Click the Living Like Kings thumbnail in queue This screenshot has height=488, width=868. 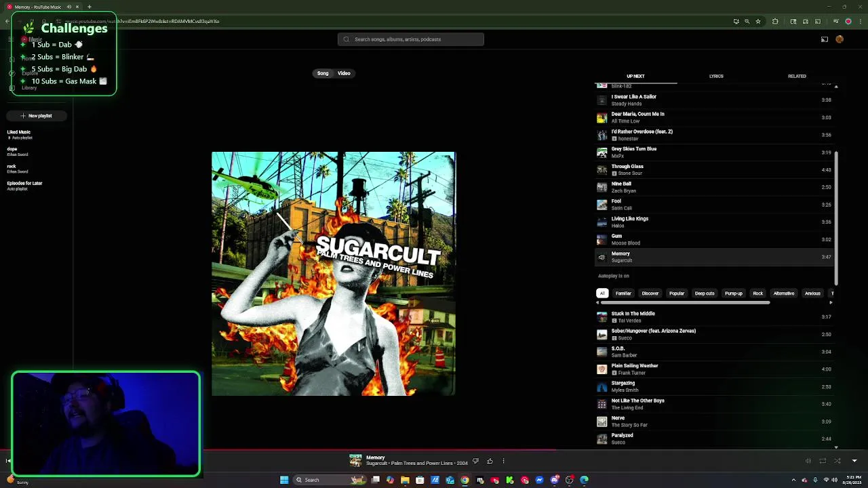(601, 222)
